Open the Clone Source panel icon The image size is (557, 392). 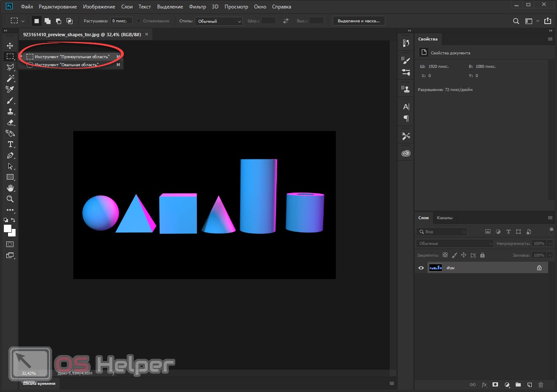coord(406,89)
